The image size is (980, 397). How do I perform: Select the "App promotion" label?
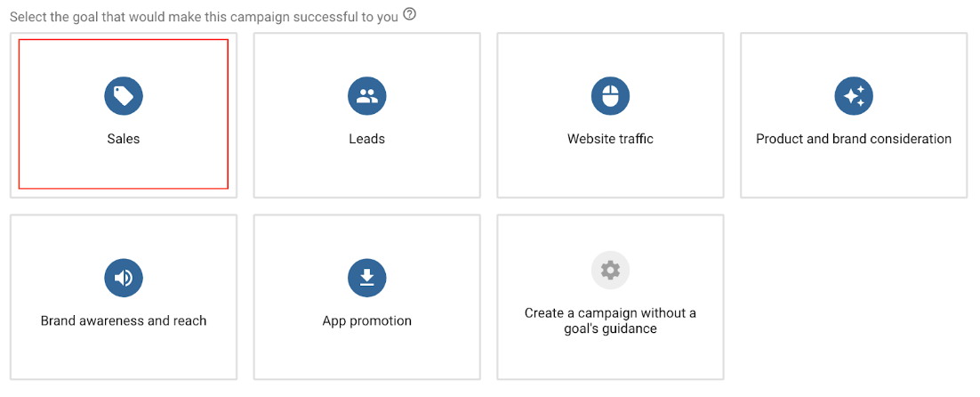pos(367,321)
